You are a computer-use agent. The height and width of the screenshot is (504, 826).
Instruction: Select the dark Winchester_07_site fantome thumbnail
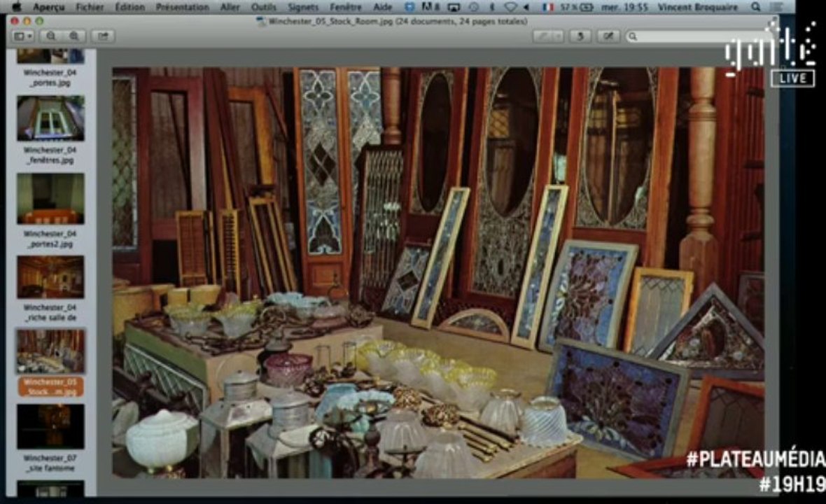click(50, 426)
